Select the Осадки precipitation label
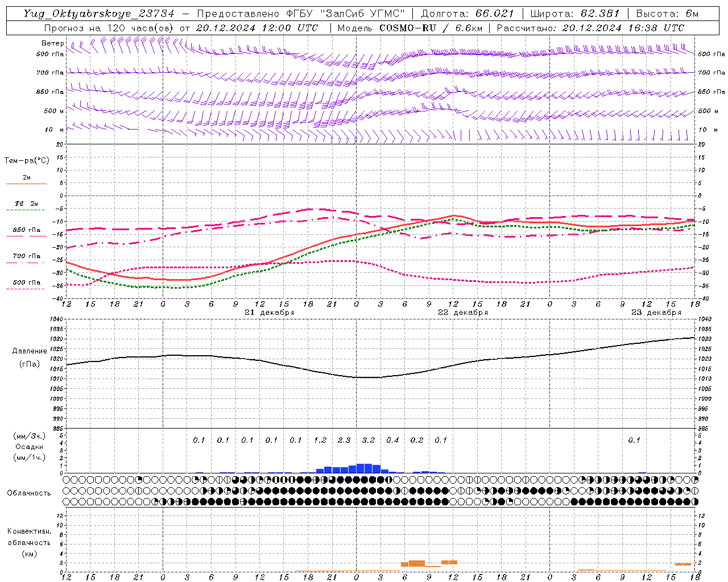The width and height of the screenshot is (728, 582). pos(29,447)
